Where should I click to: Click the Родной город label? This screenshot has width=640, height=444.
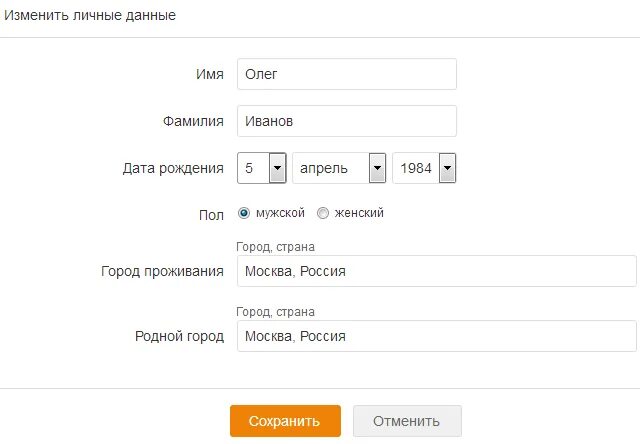pos(179,336)
